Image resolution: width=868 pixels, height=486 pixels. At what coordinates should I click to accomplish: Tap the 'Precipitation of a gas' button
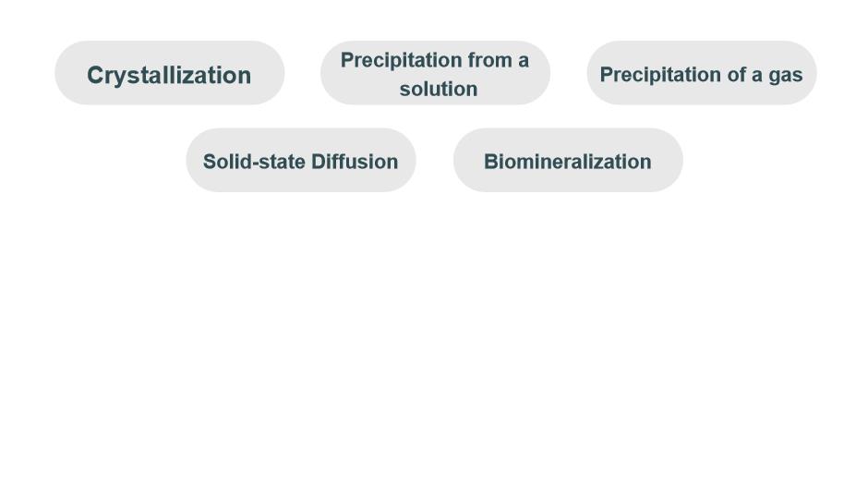coord(701,73)
